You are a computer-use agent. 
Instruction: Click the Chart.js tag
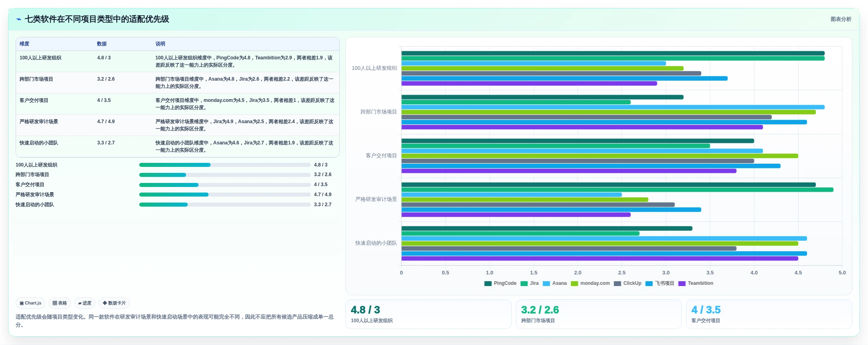30,303
